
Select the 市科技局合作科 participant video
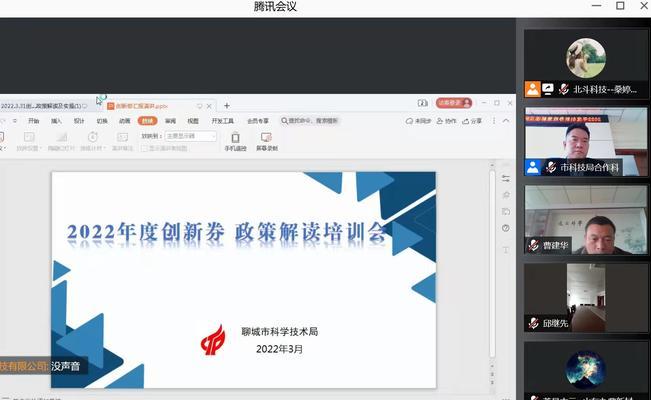tap(586, 142)
